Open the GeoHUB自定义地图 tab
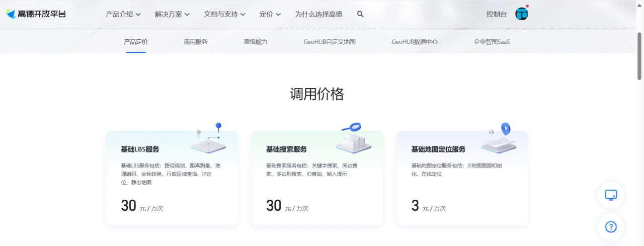This screenshot has height=246, width=644. [x=330, y=42]
